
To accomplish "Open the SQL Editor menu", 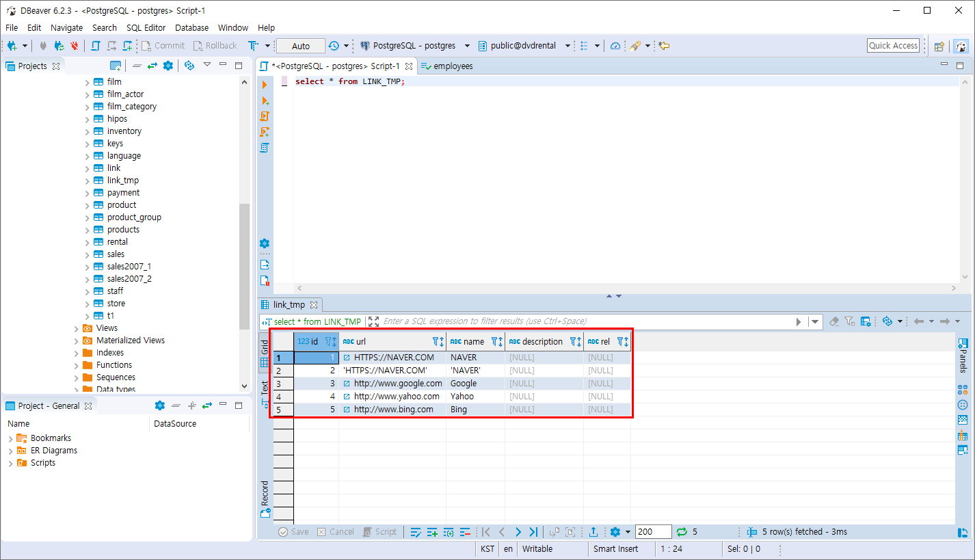I will (x=146, y=28).
